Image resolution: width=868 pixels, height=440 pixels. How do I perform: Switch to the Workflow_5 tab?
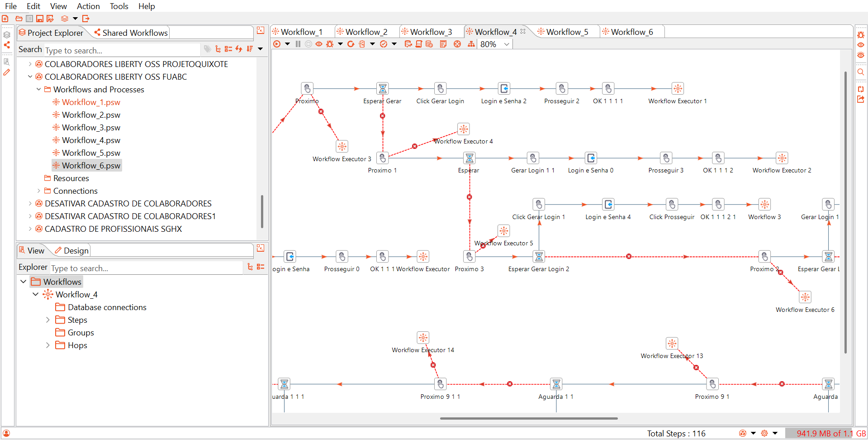[x=567, y=32]
